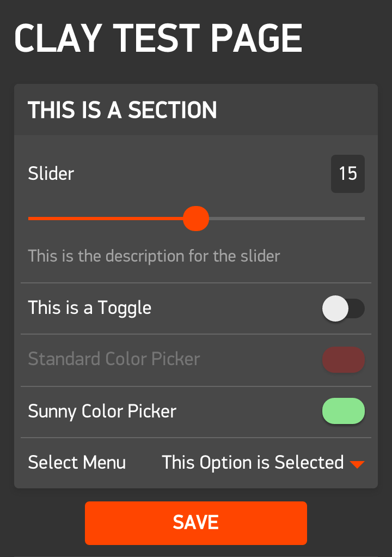Expand the Select Menu orange dropdown arrow
392x557 pixels.
(x=357, y=464)
